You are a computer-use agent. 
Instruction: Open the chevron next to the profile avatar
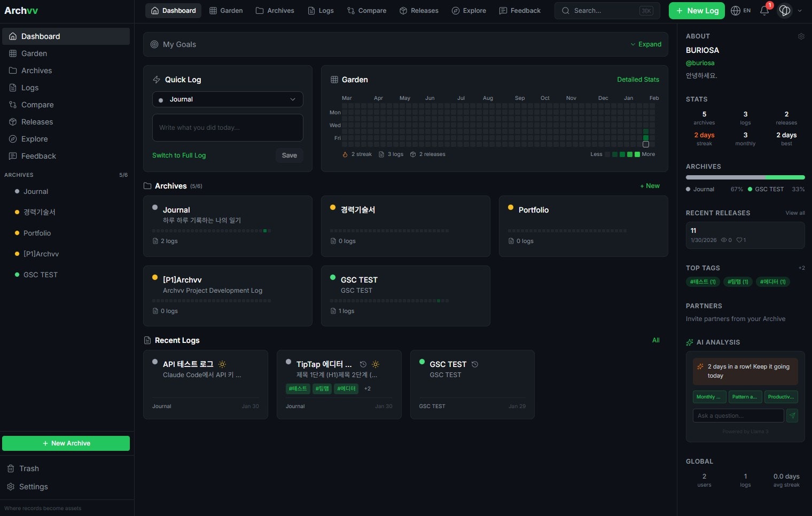click(x=800, y=10)
